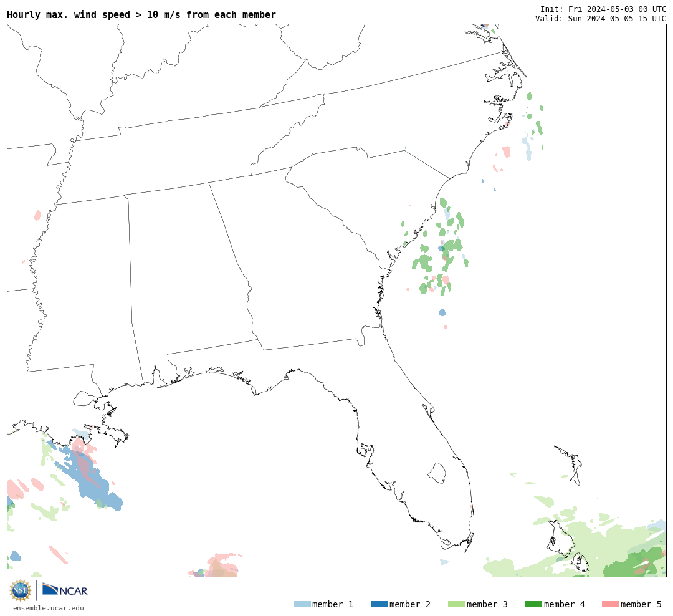
Task: Click the member 1 light blue swatch
Action: click(302, 604)
